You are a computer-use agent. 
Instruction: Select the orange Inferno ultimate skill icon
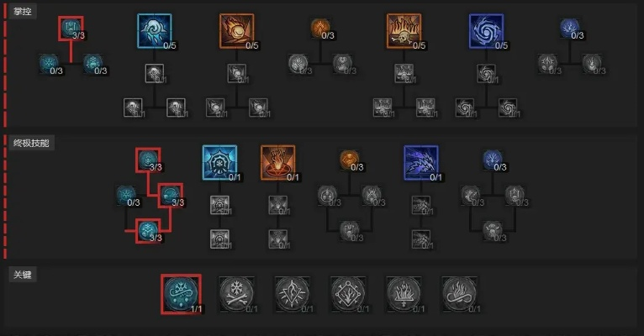tap(278, 162)
